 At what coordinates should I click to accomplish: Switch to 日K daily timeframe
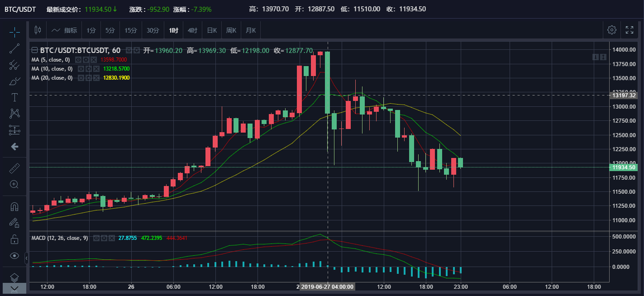pos(212,30)
